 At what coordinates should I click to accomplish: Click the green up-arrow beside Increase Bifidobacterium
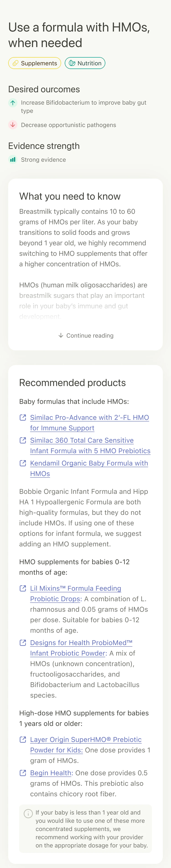(x=13, y=103)
